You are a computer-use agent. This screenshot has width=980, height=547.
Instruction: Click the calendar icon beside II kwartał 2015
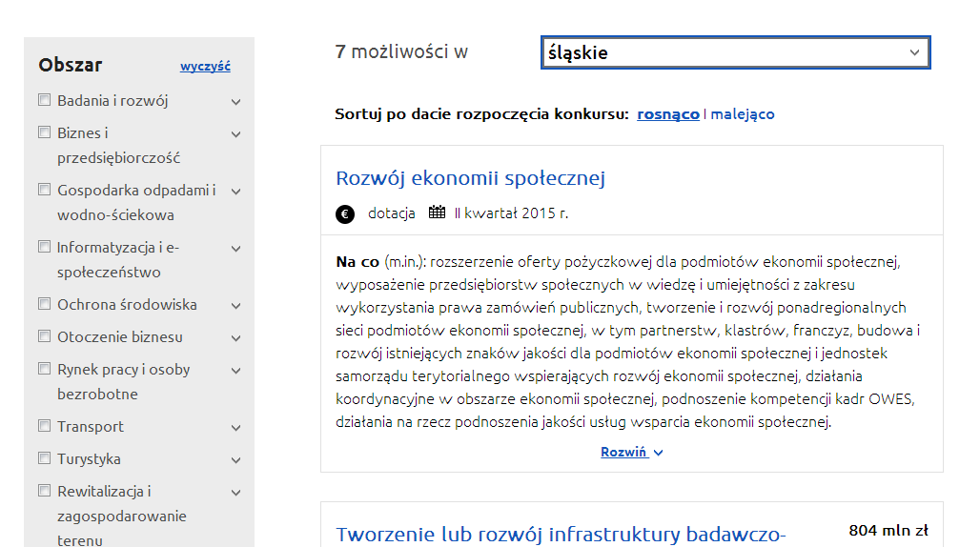point(437,213)
